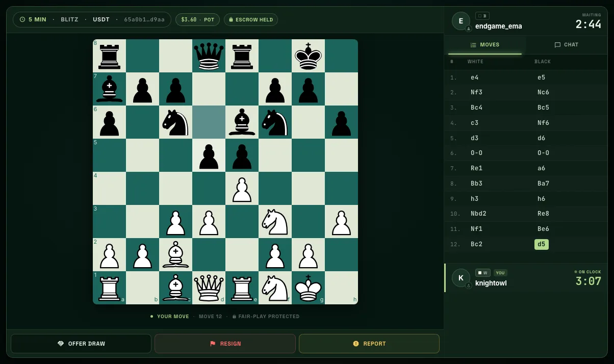The image size is (614, 364).
Task: Select move 11 black Be6
Action: pyautogui.click(x=544, y=229)
